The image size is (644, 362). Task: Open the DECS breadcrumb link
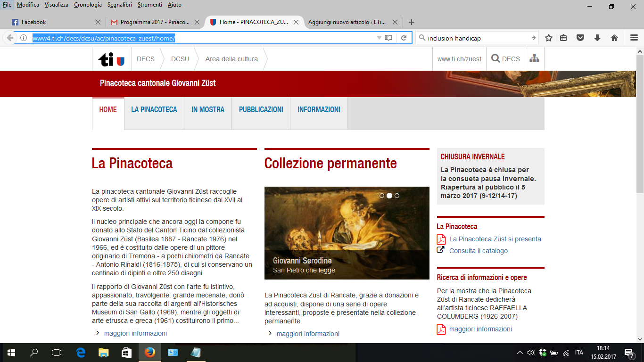[146, 59]
